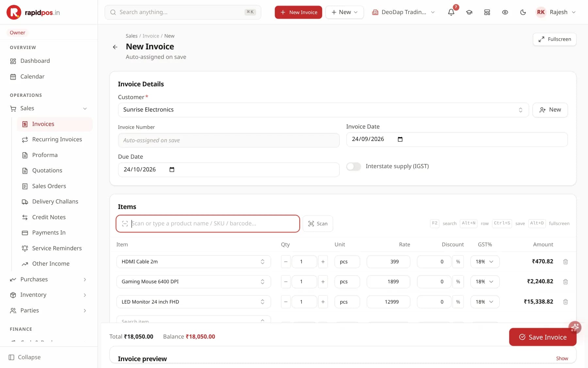
Task: Open the Customer dropdown showing Sunrise Electronics
Action: [x=323, y=110]
